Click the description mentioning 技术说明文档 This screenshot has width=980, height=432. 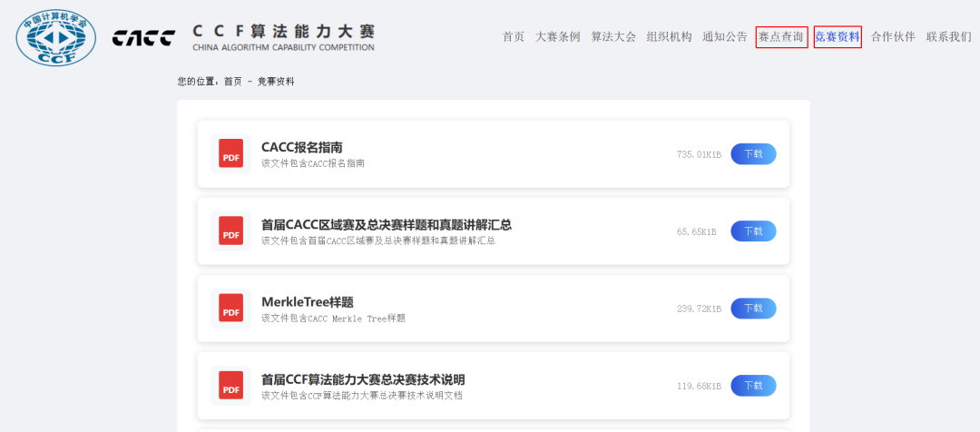pos(362,396)
